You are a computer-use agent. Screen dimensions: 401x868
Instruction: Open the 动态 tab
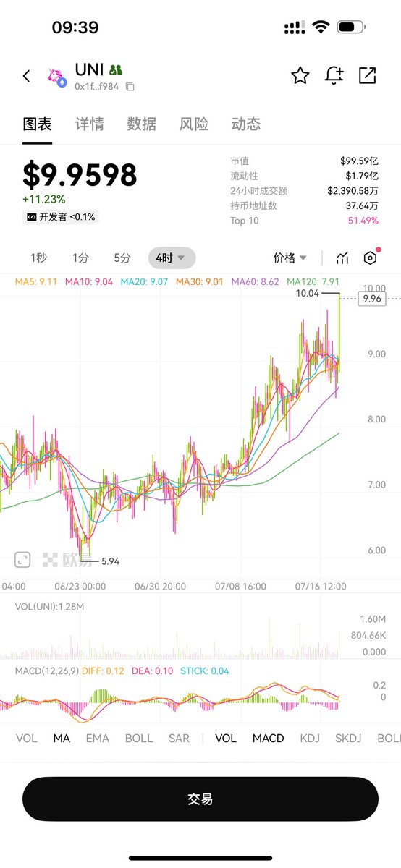[245, 124]
